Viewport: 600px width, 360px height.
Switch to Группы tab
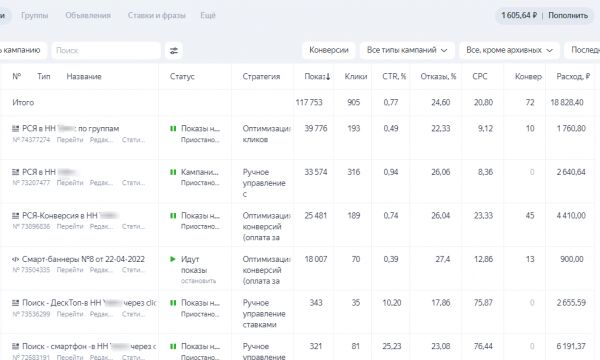click(34, 16)
